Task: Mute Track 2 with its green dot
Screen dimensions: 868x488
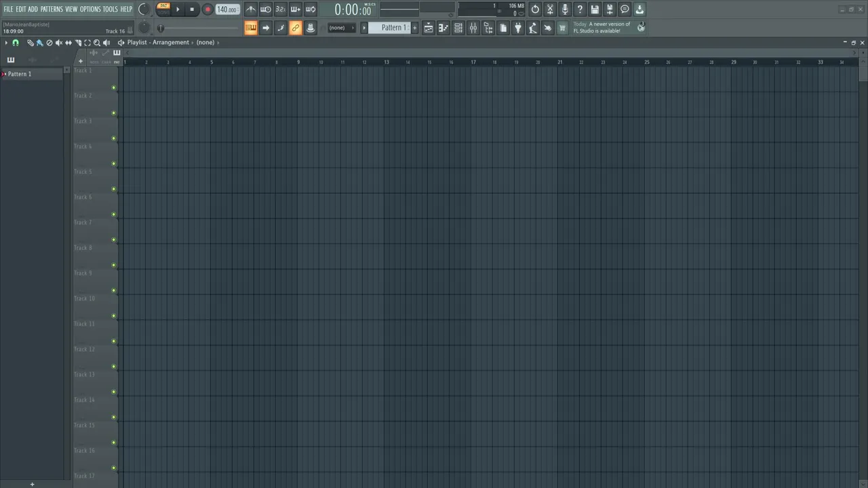Action: point(114,113)
